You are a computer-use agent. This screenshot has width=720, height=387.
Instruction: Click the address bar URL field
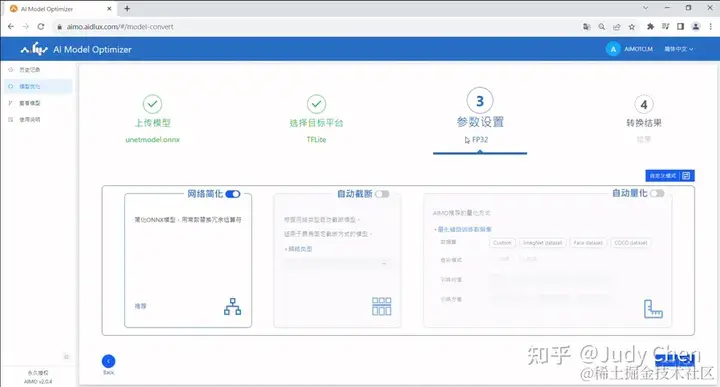coord(317,27)
